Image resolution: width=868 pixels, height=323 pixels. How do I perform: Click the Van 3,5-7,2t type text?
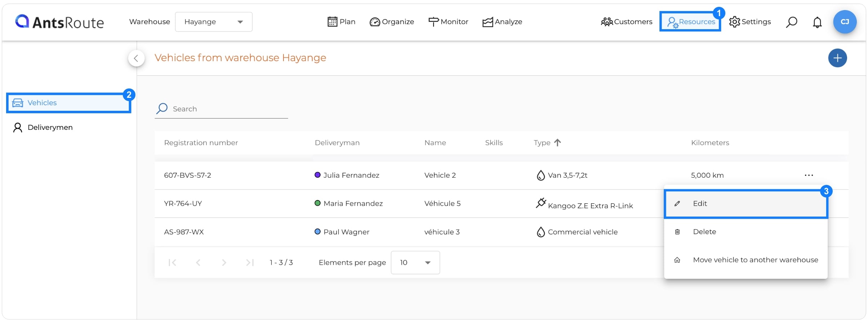[x=568, y=175]
